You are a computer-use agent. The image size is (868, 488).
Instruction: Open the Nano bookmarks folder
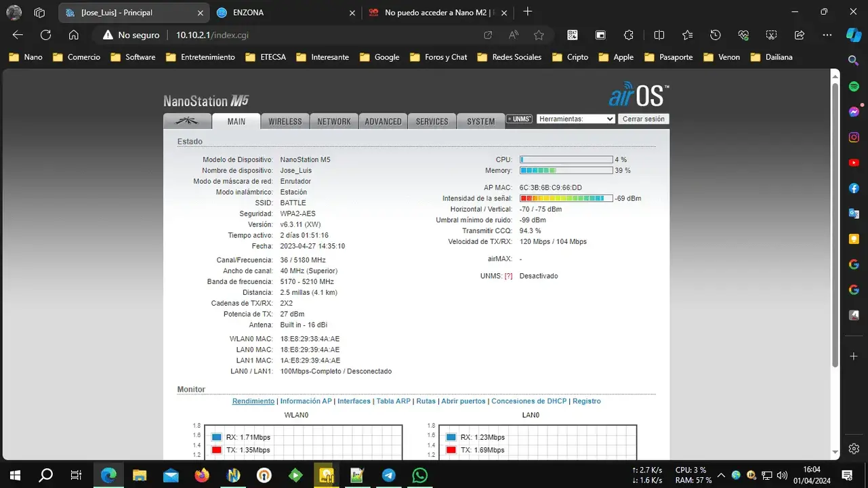(26, 57)
